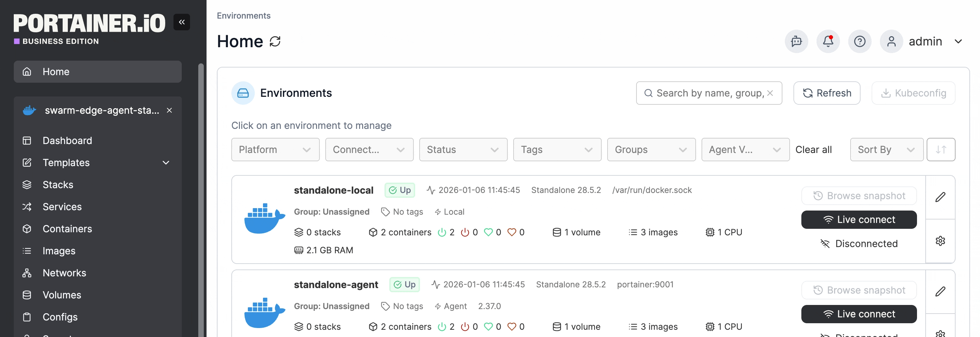Open the Sort By dropdown

tap(886, 150)
